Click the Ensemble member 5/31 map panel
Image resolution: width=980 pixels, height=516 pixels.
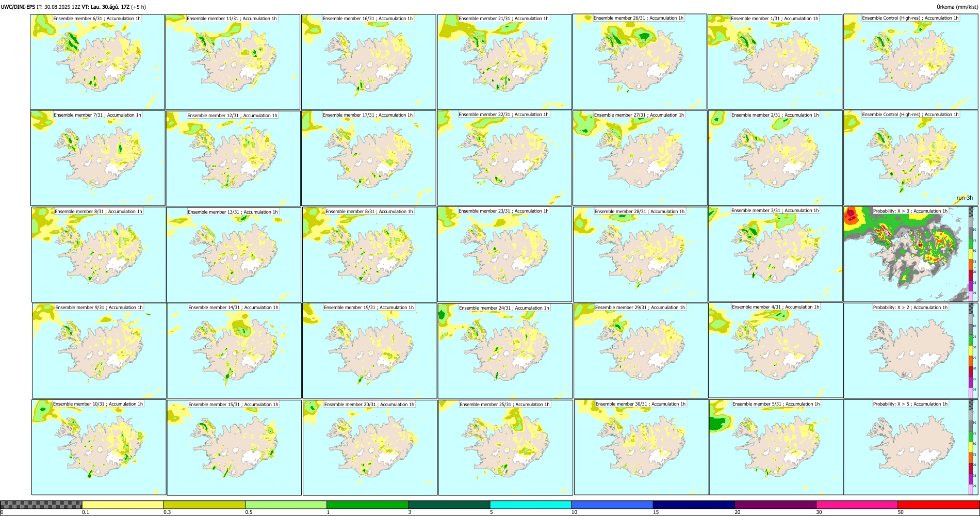tap(776, 447)
